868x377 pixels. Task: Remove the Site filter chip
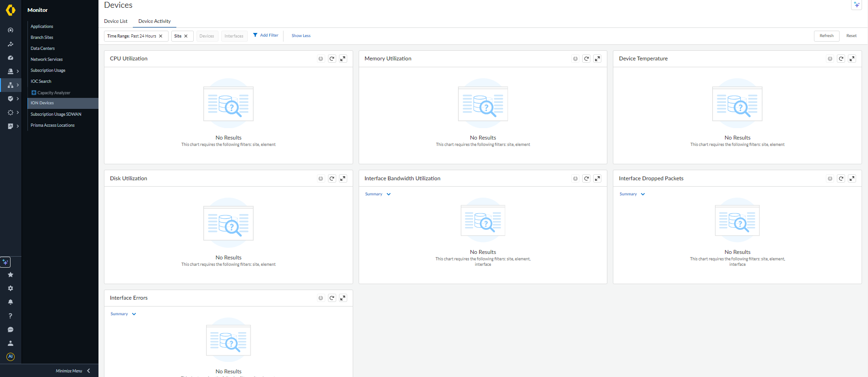coord(186,36)
